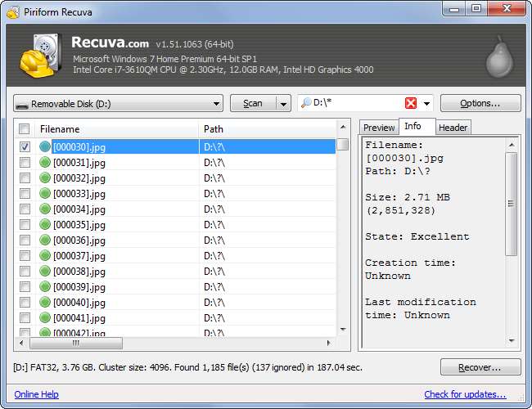Image resolution: width=532 pixels, height=409 pixels.
Task: Check the [000032].jpg checkbox
Action: 25,178
